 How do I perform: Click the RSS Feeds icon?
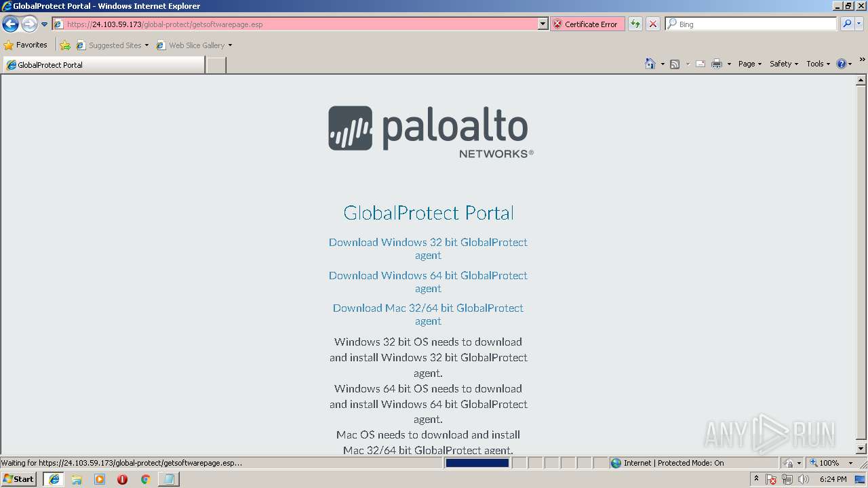[675, 64]
